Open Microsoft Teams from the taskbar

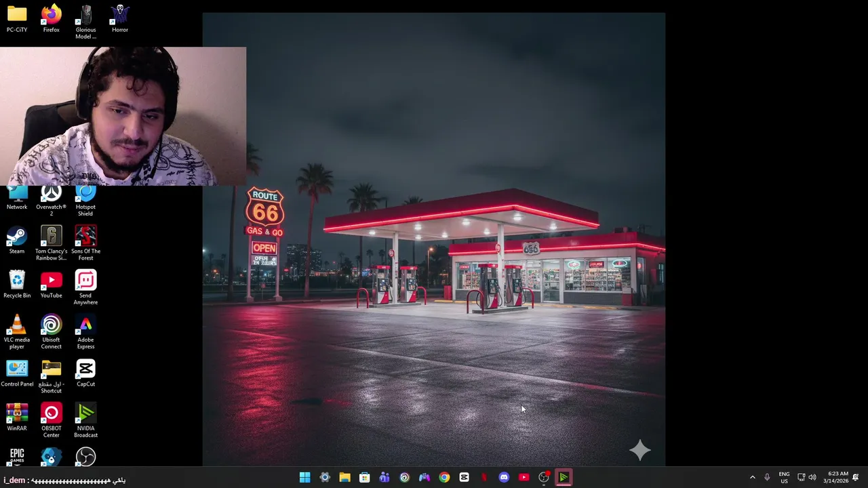click(x=384, y=477)
